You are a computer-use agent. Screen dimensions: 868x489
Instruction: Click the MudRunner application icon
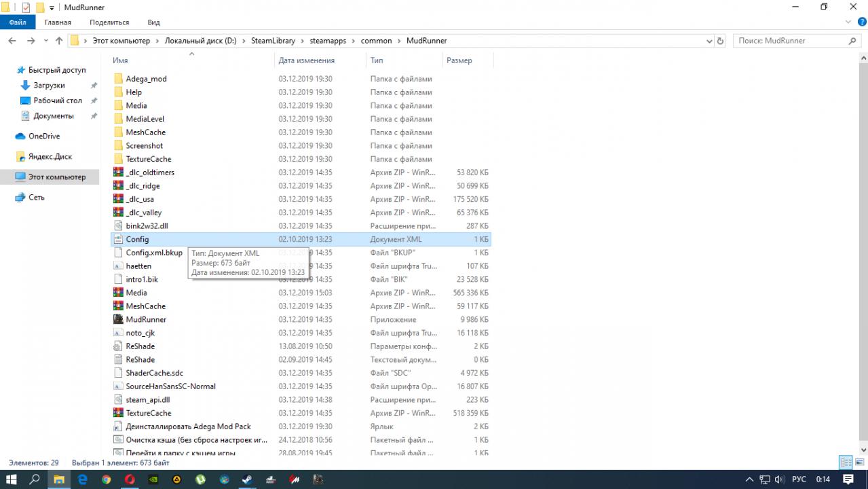coord(118,319)
